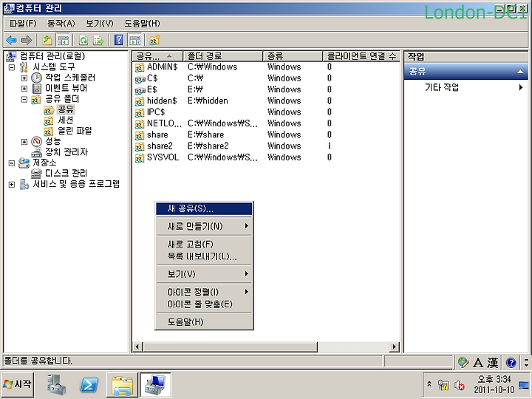Click the horizontal scrollbar right arrow
Viewport: 532px width, 399px height.
[394, 347]
